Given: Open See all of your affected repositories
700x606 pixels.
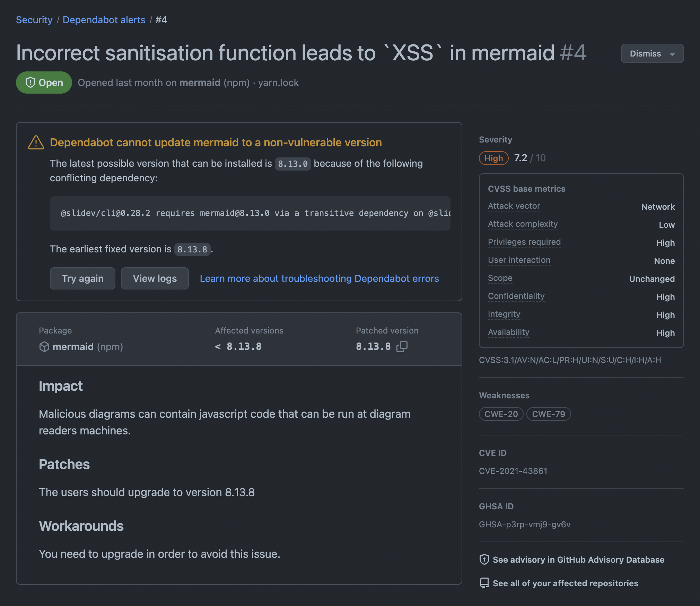Looking at the screenshot, I should click(x=565, y=583).
